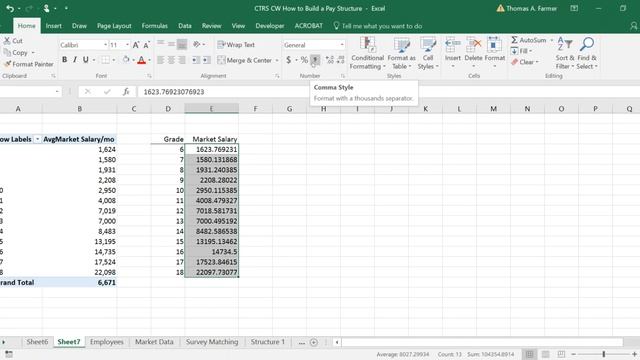Viewport: 640px width, 360px height.
Task: Open Sort & Filter menu
Action: pyautogui.click(x=565, y=53)
